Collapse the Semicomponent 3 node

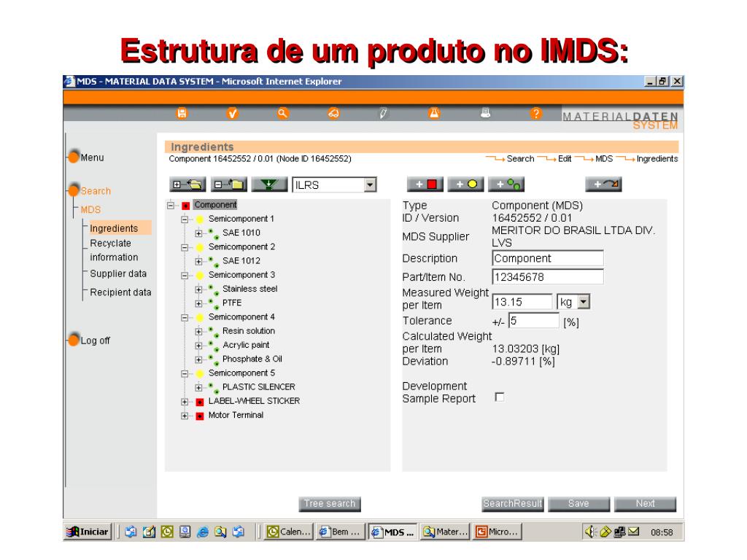[x=185, y=276]
